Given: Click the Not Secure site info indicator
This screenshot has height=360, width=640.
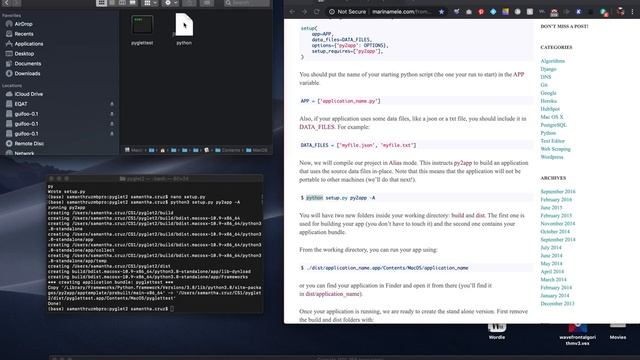Looking at the screenshot, I should [x=347, y=12].
